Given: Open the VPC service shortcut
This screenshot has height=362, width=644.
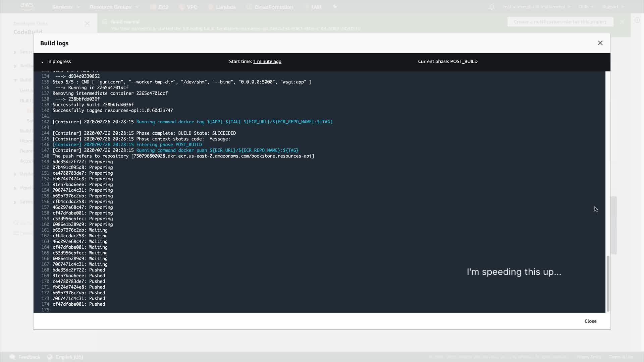Looking at the screenshot, I should (x=192, y=7).
